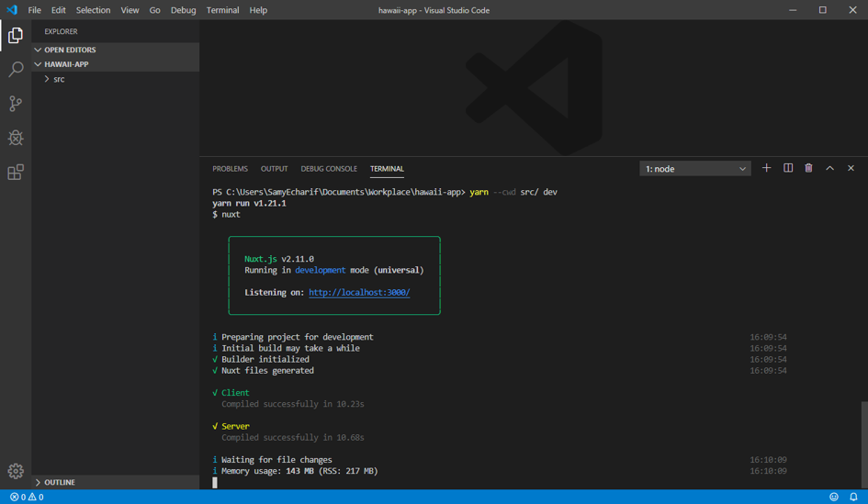Click the terminal scrollbar thumb
Viewport: 868px width, 504px height.
coord(864,445)
